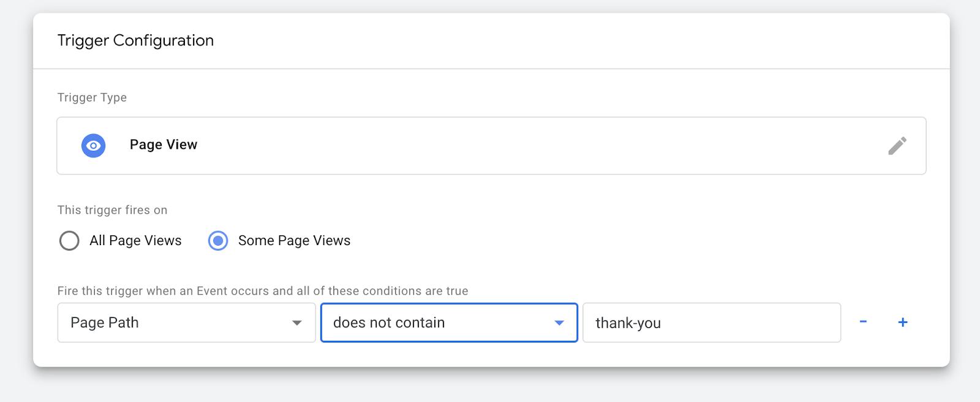980x402 pixels.
Task: Click the "Some Page Views" label text
Action: coord(294,241)
